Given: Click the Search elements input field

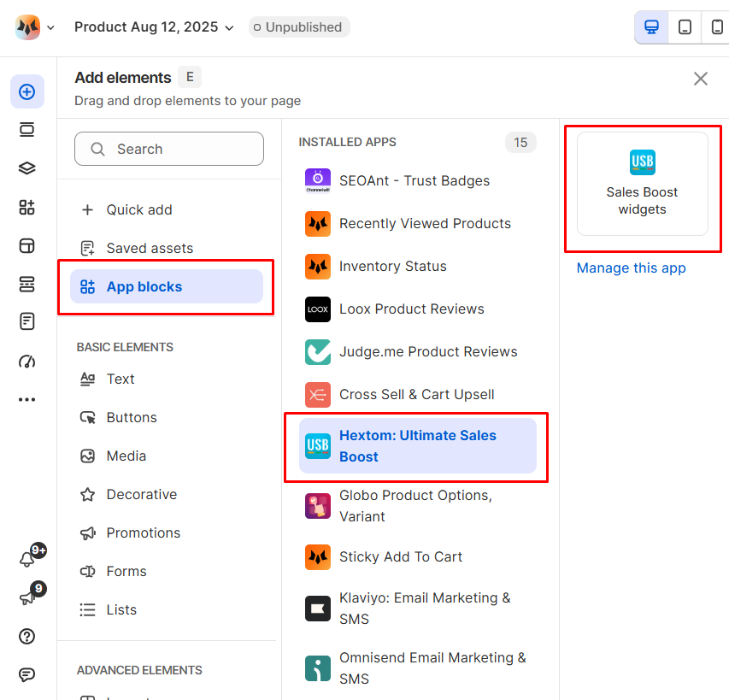Looking at the screenshot, I should point(169,149).
